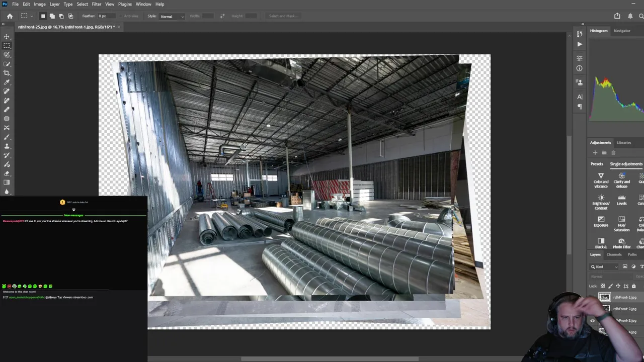644x362 pixels.
Task: Add Hue/Saturation adjustment
Action: coord(621,224)
